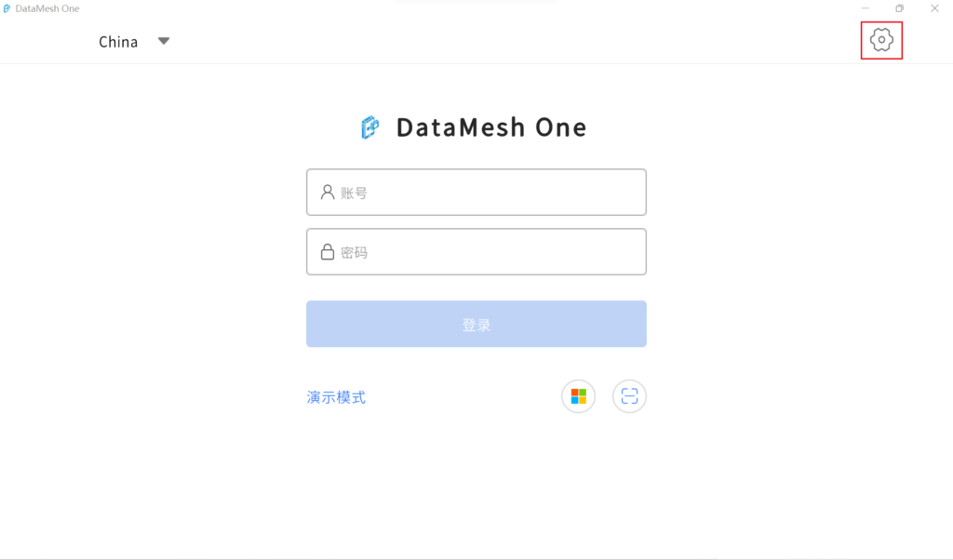Focus the 密码 password input field
Image resolution: width=953 pixels, height=560 pixels.
476,251
